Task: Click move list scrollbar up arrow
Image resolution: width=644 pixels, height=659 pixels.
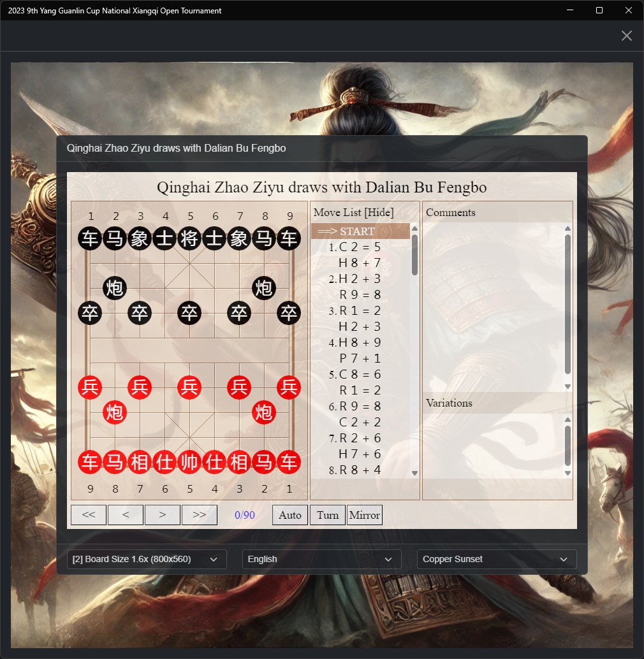Action: coord(415,228)
